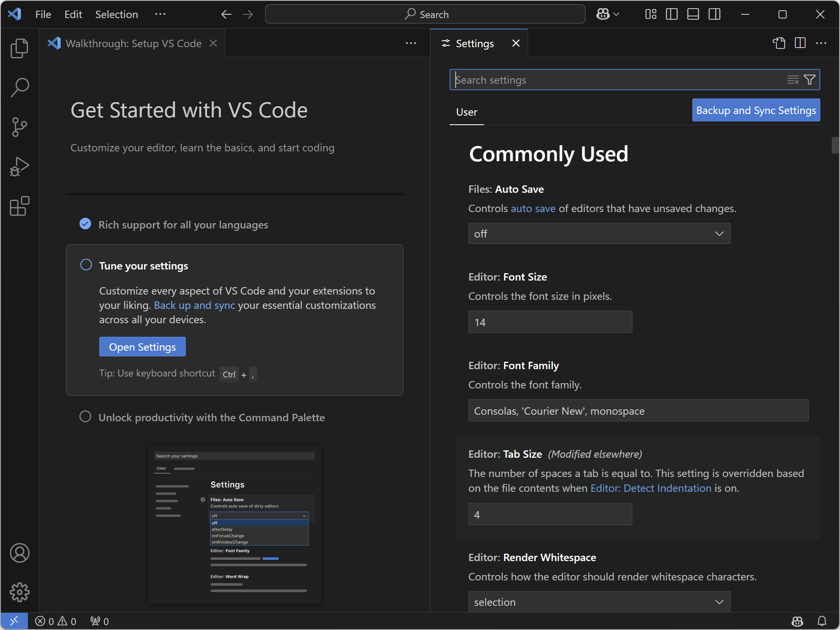Mark 'Tune your settings' step circle done

point(86,265)
